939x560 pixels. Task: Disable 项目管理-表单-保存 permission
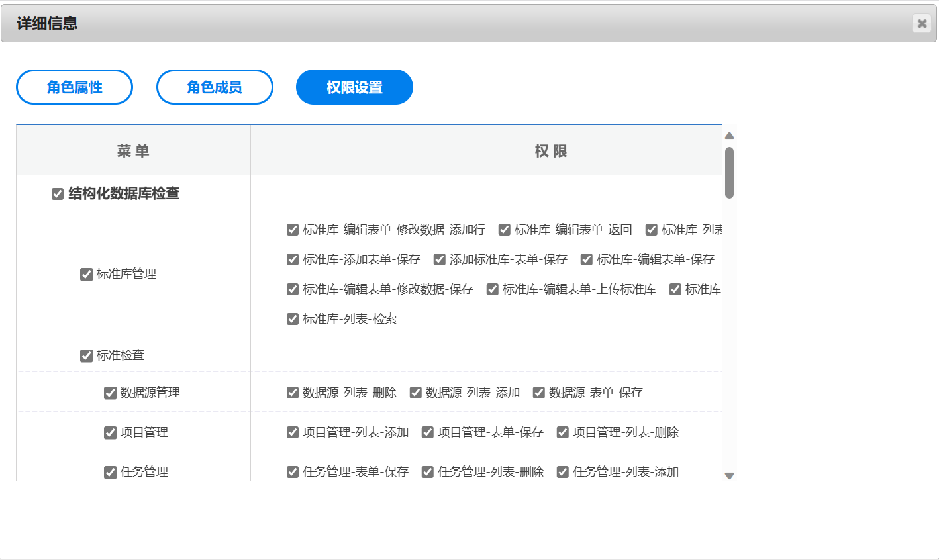coord(428,432)
